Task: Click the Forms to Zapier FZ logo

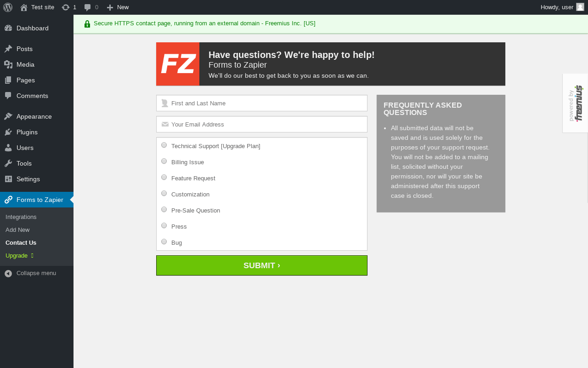Action: pyautogui.click(x=178, y=64)
